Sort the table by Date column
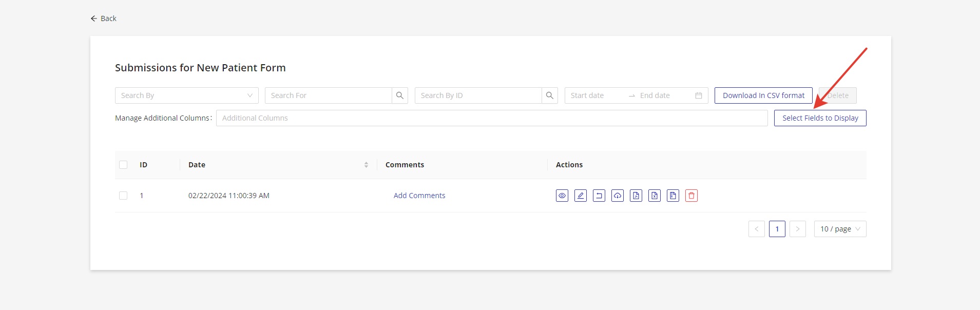 [366, 165]
